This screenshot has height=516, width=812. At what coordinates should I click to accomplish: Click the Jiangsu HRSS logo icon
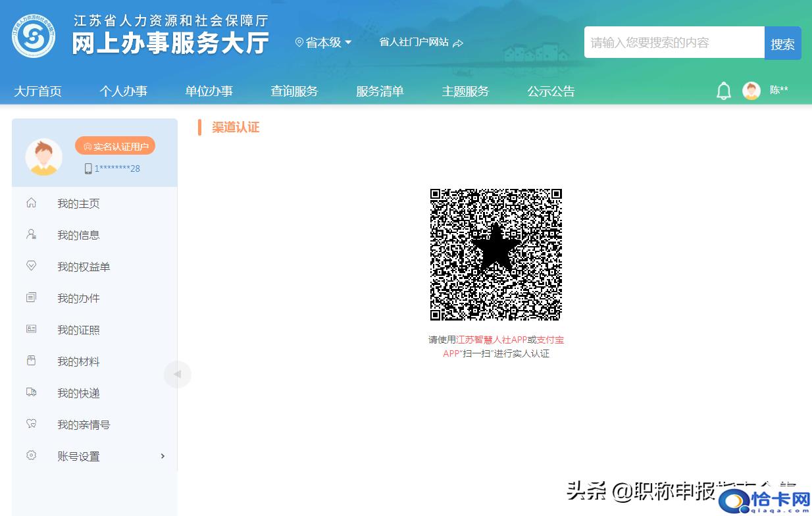pyautogui.click(x=34, y=36)
